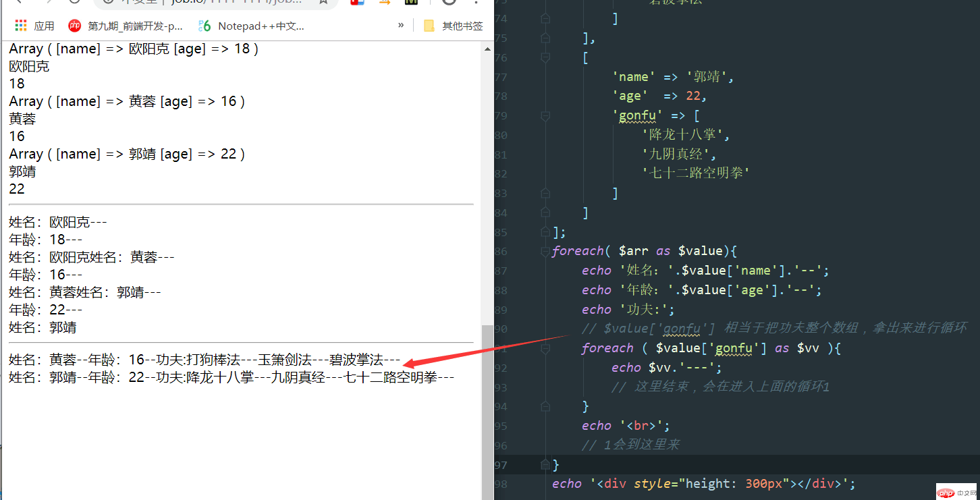Click the echo '功夫:' code line
The image size is (980, 500).
coord(628,310)
